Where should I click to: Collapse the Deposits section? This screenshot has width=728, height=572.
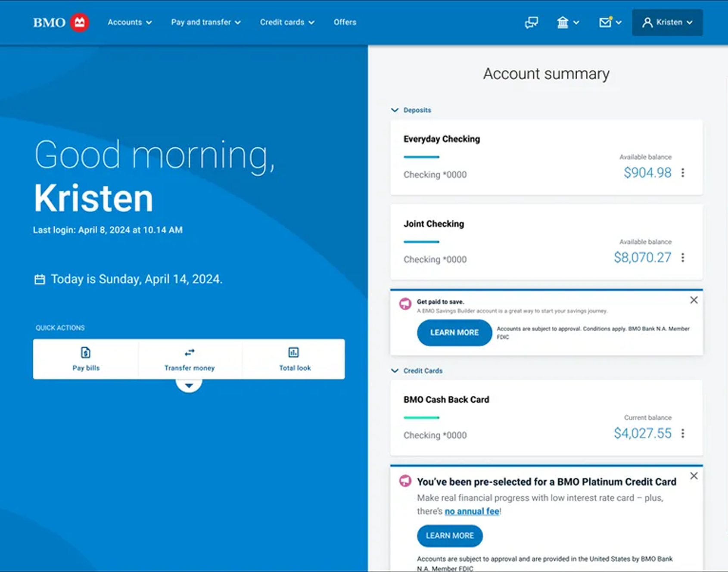pyautogui.click(x=411, y=110)
